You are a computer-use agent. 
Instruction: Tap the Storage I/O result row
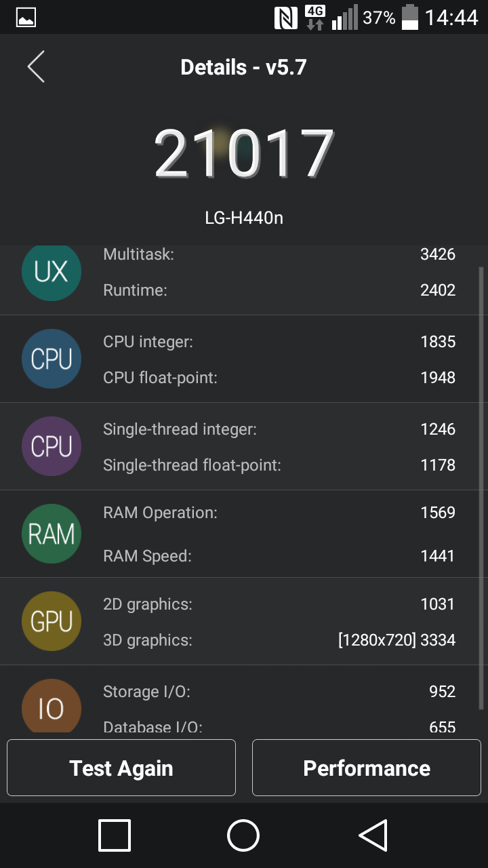pos(279,692)
